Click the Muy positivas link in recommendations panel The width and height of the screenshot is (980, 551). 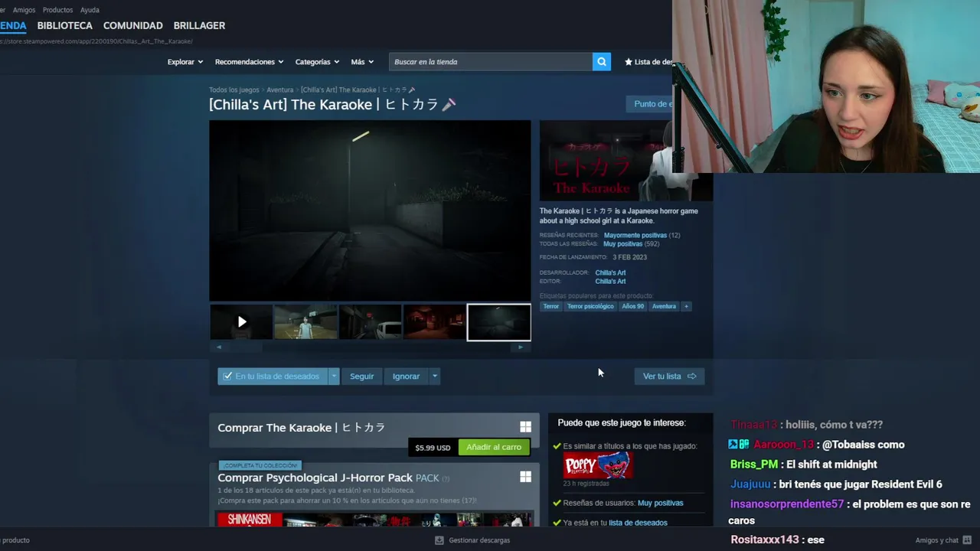coord(660,503)
